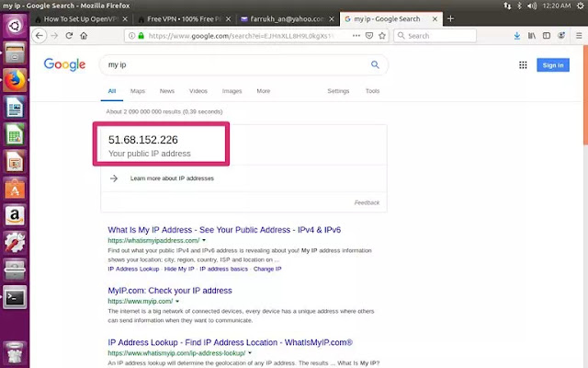This screenshot has width=588, height=368.
Task: Click the 12:20 AM clock
Action: pos(557,6)
